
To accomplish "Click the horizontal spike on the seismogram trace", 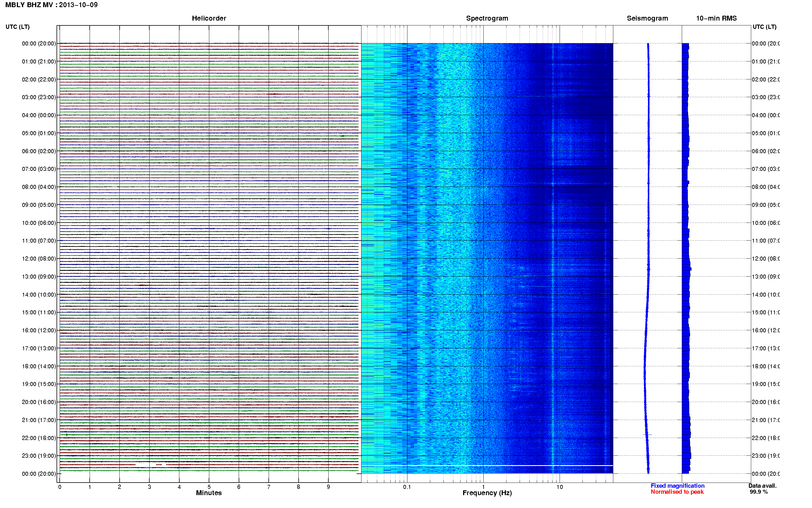I will coord(647,435).
